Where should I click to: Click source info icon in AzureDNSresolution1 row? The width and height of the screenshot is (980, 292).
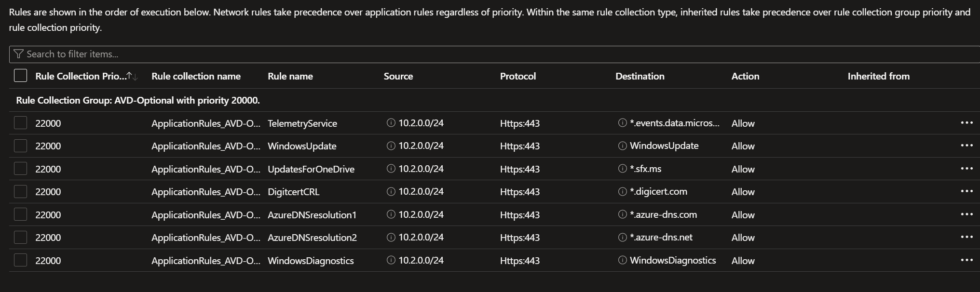pos(391,214)
